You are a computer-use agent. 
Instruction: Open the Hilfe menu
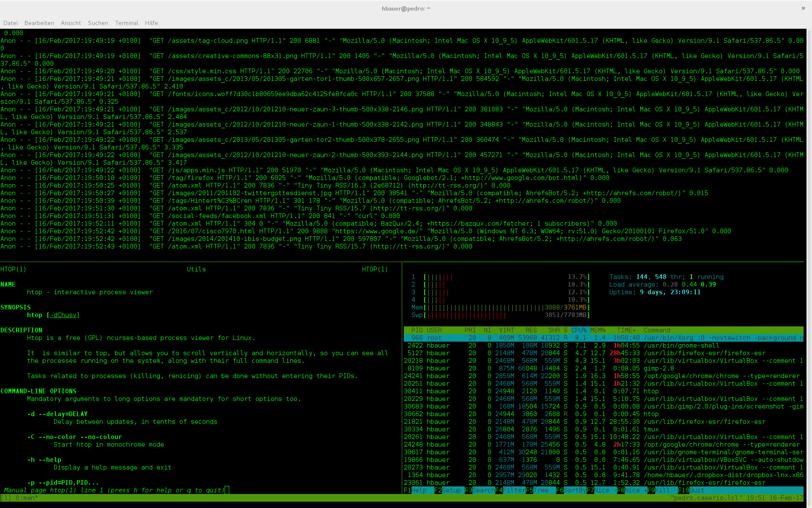(x=151, y=23)
